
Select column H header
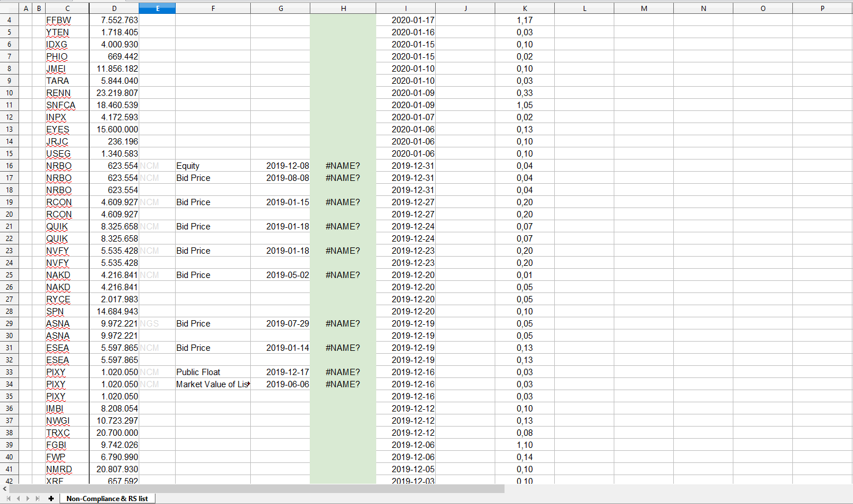[x=343, y=8]
